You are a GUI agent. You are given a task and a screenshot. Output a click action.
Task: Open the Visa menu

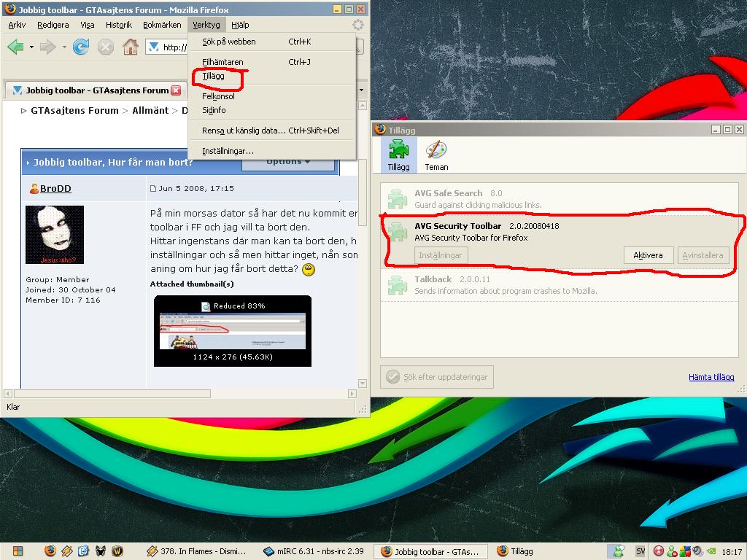pos(88,25)
